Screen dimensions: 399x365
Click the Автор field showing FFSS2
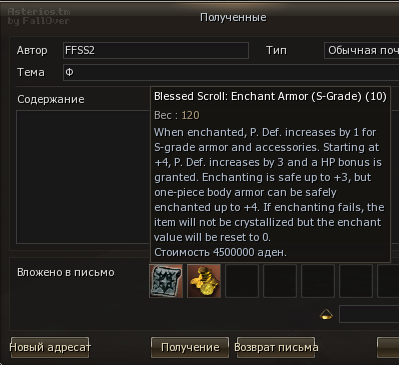156,50
